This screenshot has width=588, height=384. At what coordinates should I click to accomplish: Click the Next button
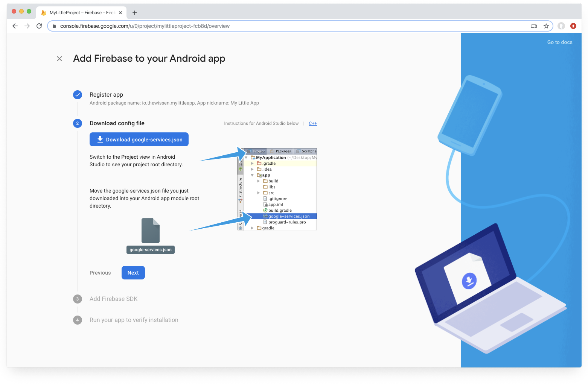[133, 272]
